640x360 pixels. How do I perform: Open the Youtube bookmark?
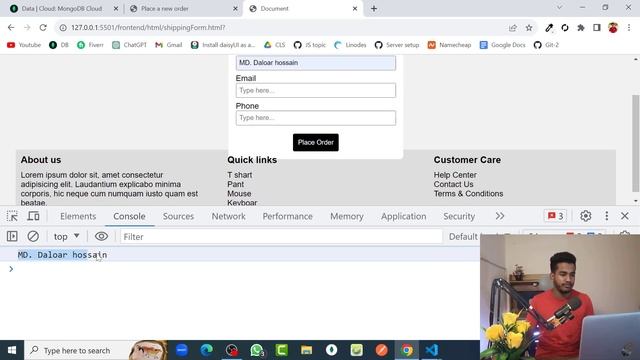[24, 45]
